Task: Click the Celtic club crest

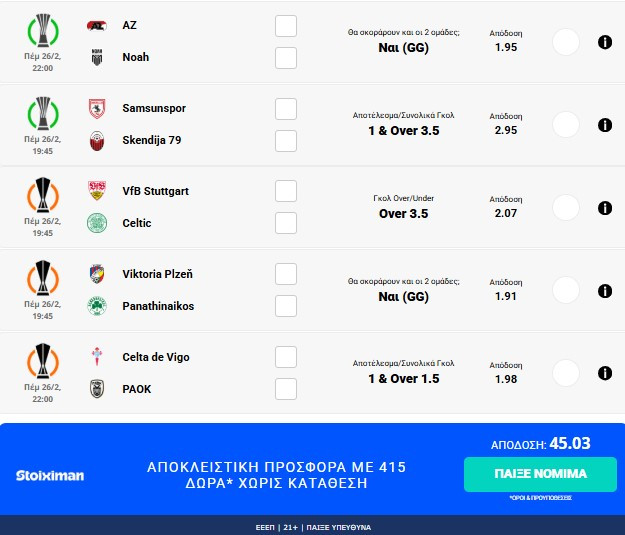Action: pyautogui.click(x=97, y=223)
